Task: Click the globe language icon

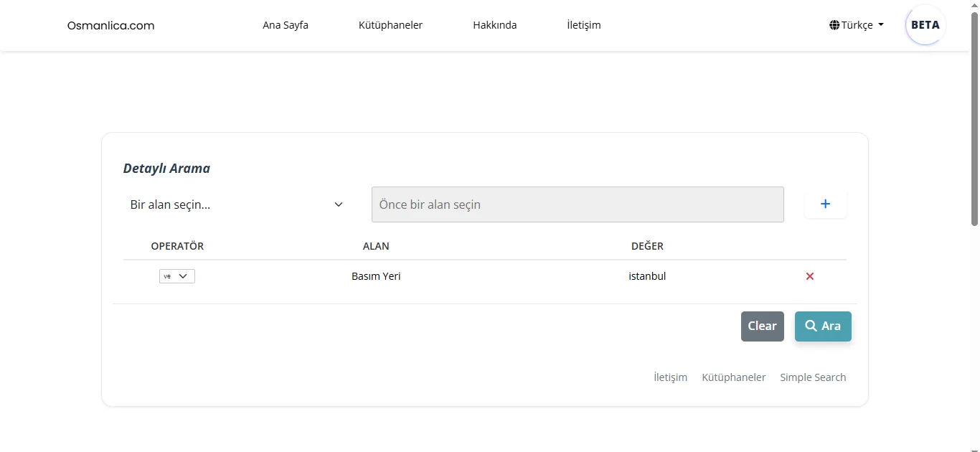Action: [834, 25]
